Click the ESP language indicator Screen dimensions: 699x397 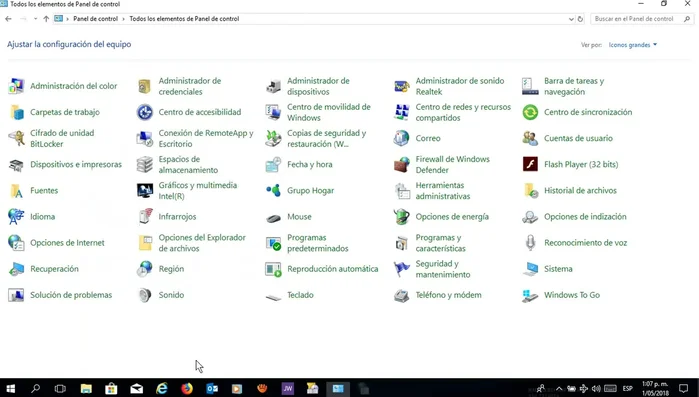pos(628,389)
